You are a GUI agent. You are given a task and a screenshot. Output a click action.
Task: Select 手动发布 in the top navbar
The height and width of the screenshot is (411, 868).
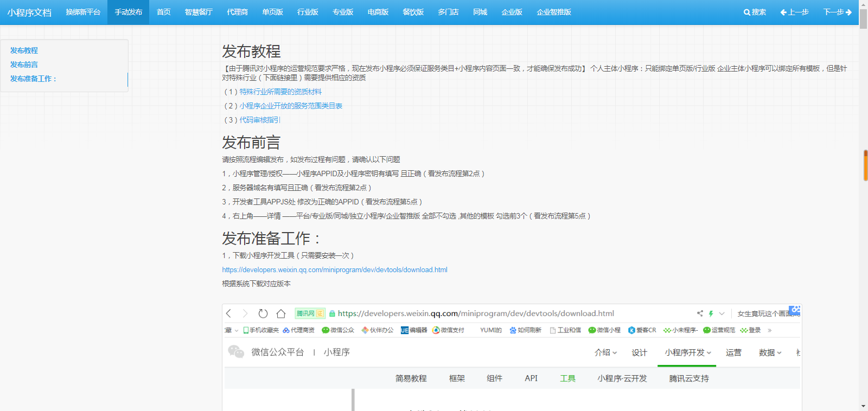click(129, 12)
